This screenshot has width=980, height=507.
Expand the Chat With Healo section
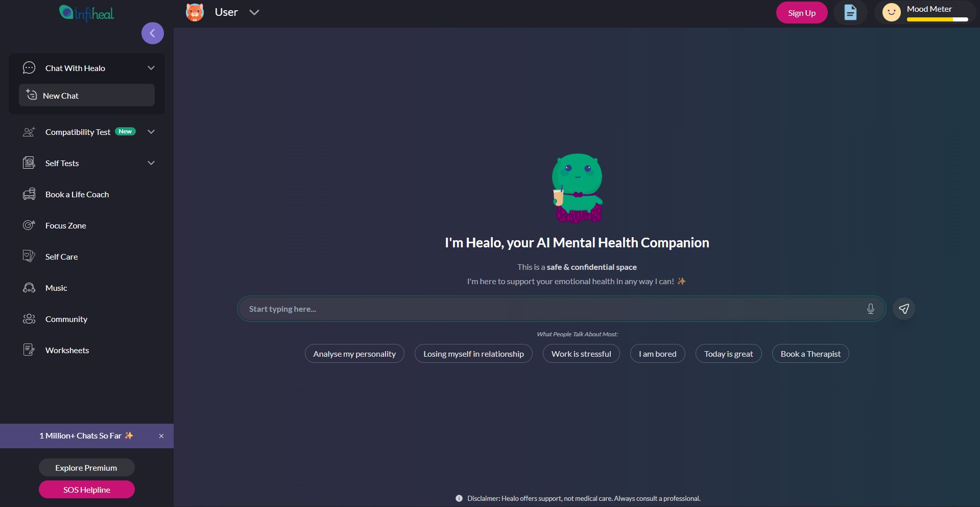click(151, 68)
